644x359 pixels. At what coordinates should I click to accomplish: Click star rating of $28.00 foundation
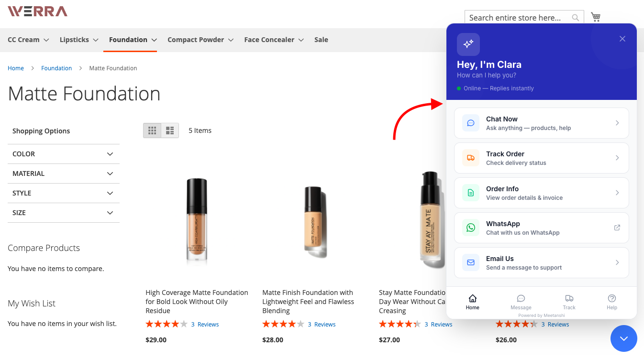(283, 325)
